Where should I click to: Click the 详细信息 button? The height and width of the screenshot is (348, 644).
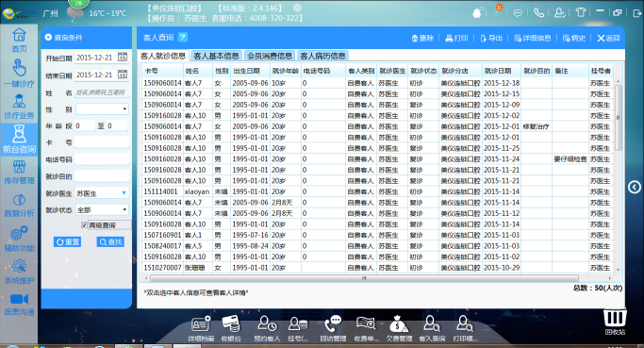point(533,39)
